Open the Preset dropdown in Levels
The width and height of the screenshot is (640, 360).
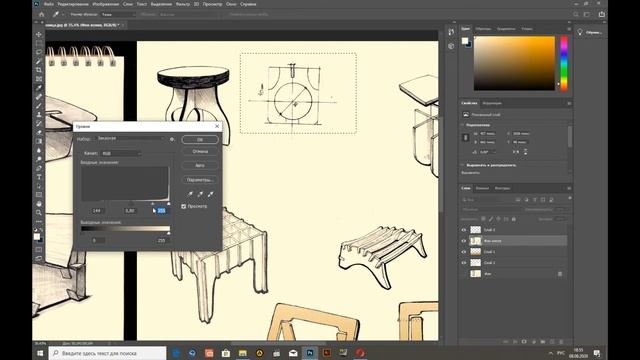point(130,139)
